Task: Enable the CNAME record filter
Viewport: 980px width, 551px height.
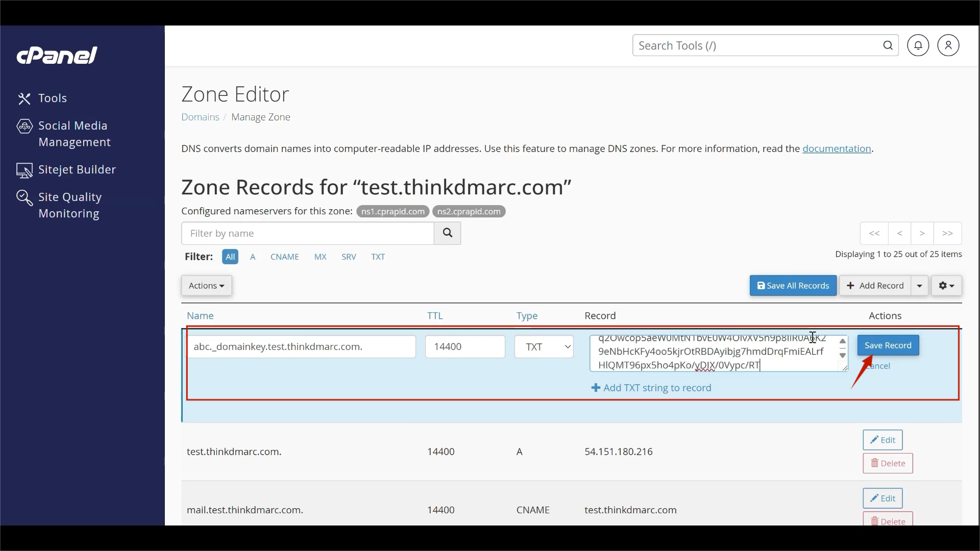Action: (285, 257)
